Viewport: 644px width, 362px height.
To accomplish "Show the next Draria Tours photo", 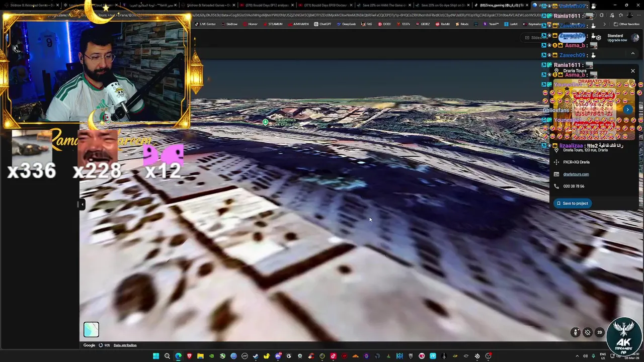I will tap(627, 110).
